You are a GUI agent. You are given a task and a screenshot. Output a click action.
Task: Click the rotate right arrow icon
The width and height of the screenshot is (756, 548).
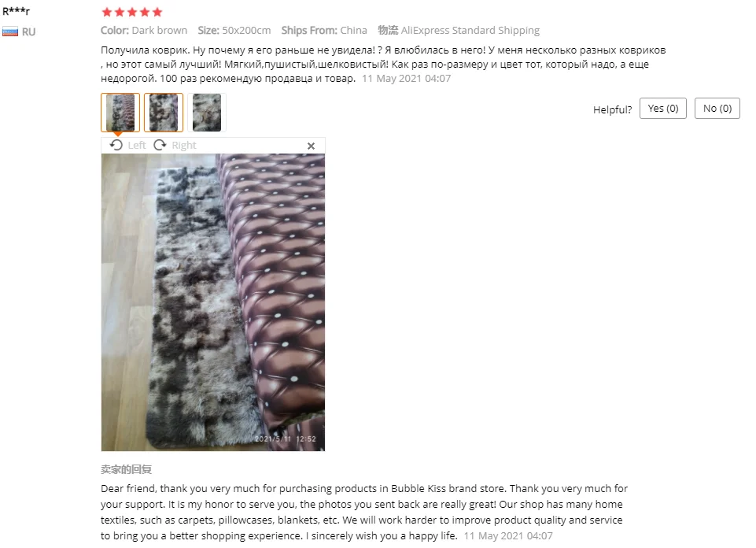(x=160, y=145)
